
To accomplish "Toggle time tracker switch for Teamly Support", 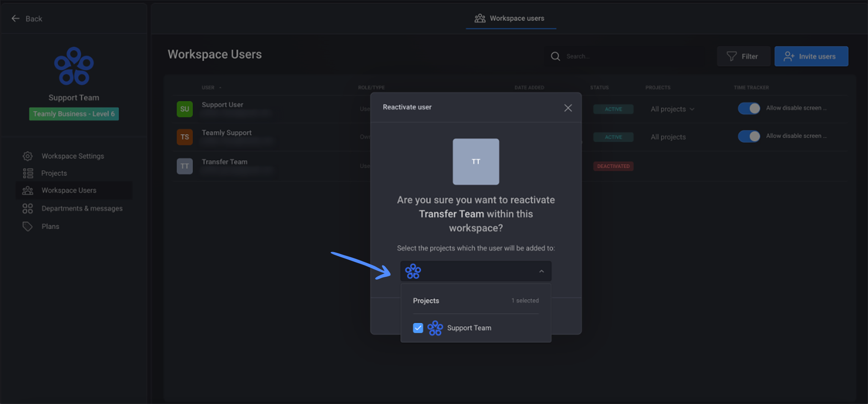I will 749,136.
